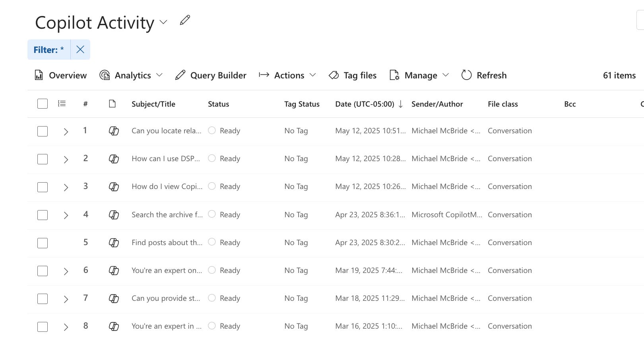
Task: Expand row 4 conversation chevron
Action: tap(66, 215)
